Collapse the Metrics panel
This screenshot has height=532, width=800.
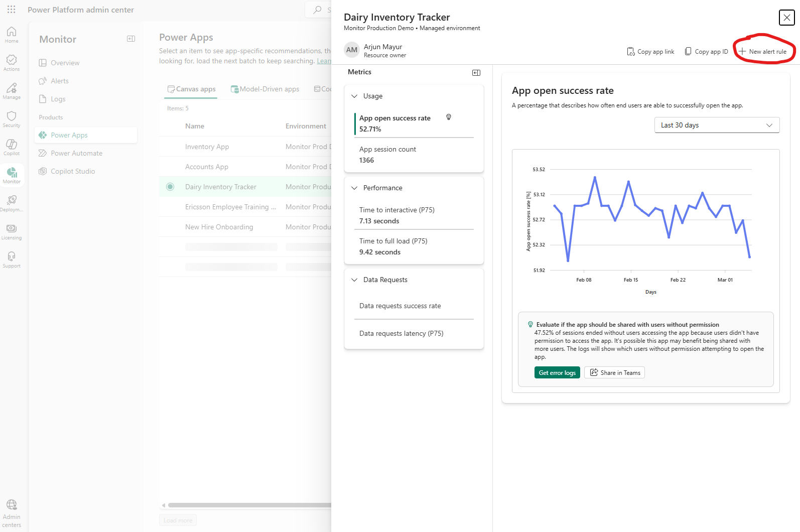click(x=476, y=73)
